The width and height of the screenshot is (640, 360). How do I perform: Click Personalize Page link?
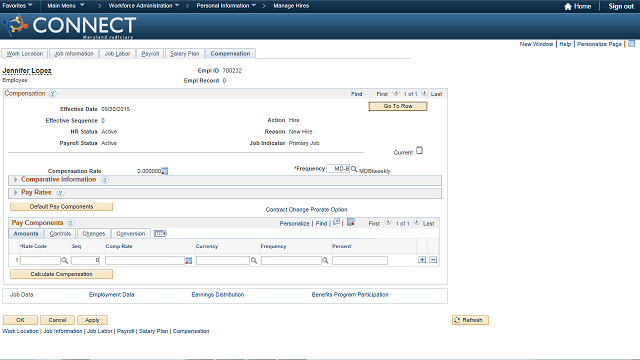pyautogui.click(x=599, y=44)
